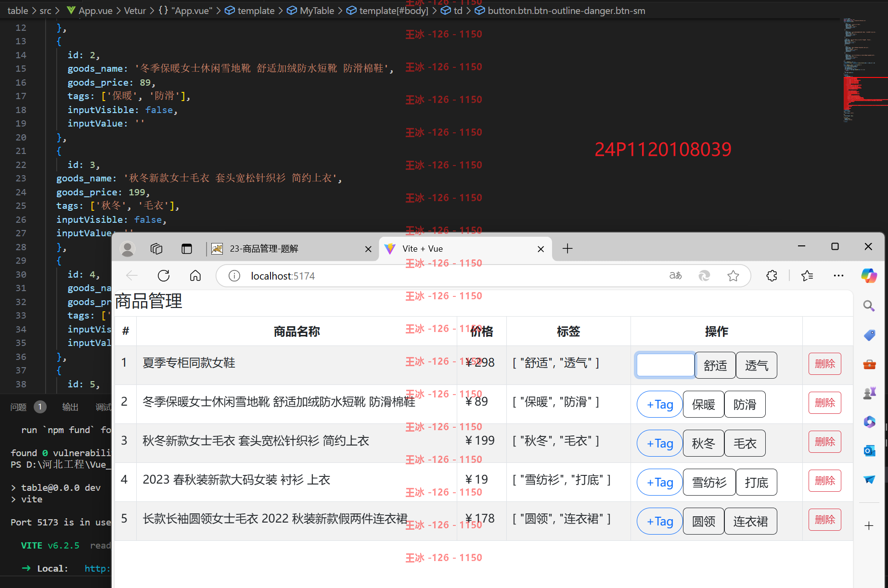Open the sidebar shopping tag icon
The image size is (888, 588).
click(x=869, y=335)
